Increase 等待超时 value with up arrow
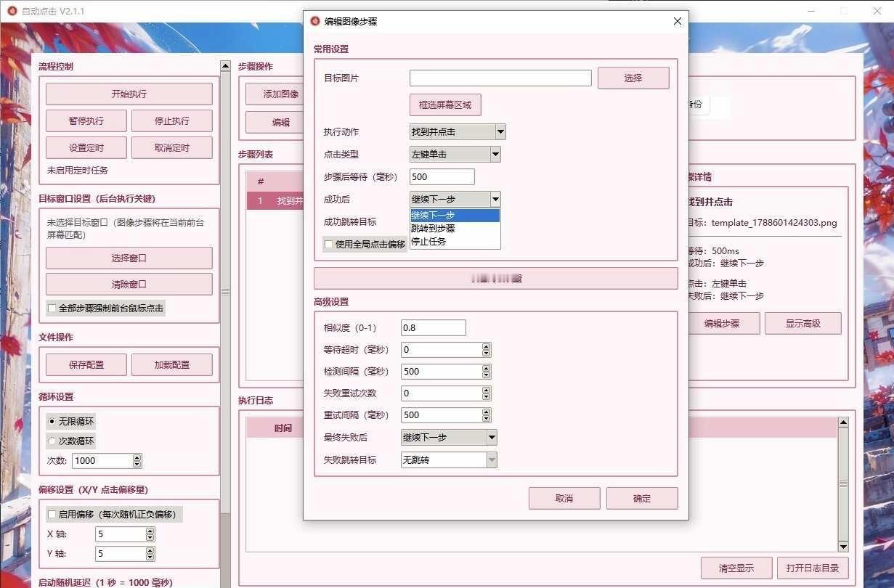This screenshot has width=894, height=588. tap(487, 346)
